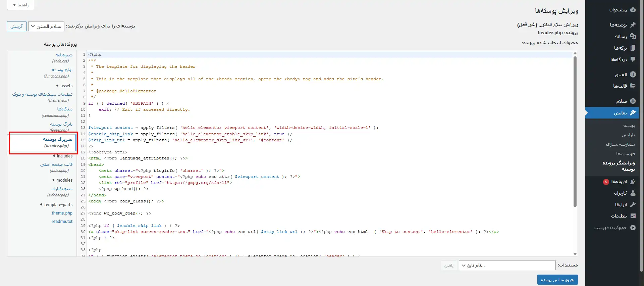Click the Dashboard (پیشخوان) gauge icon
The width and height of the screenshot is (644, 286).
coord(633,10)
